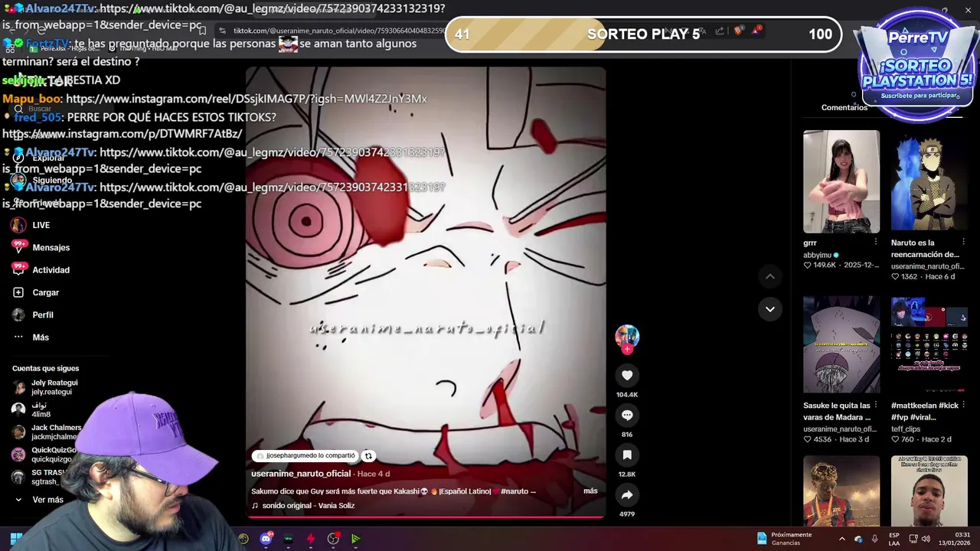Open three-dot menu on #mattkeelan video card
This screenshot has width=980, height=551.
(x=964, y=406)
